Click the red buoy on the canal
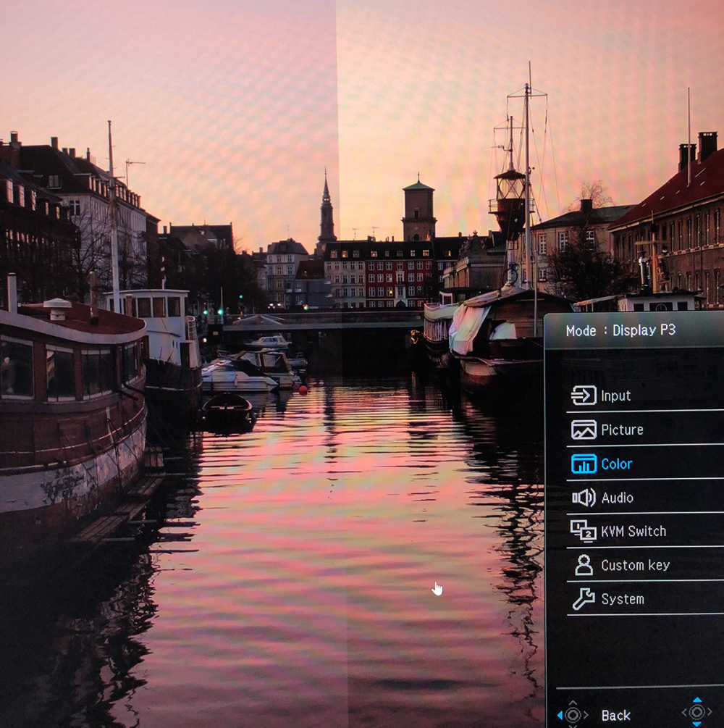The height and width of the screenshot is (728, 724). (x=303, y=389)
